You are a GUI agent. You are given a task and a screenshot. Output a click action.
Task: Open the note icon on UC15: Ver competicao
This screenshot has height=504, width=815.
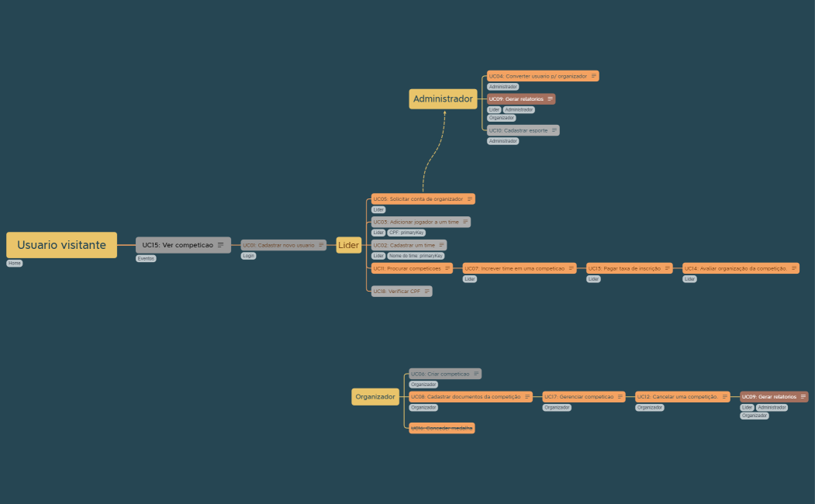tap(220, 245)
